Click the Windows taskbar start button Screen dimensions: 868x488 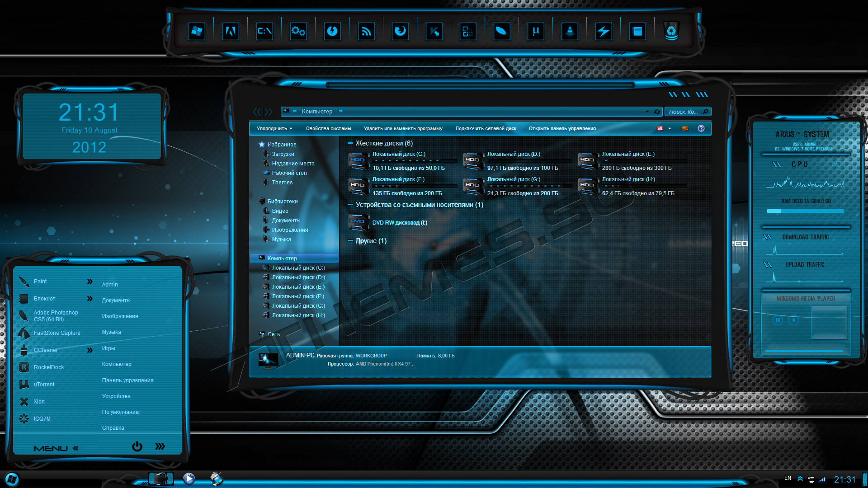click(11, 477)
